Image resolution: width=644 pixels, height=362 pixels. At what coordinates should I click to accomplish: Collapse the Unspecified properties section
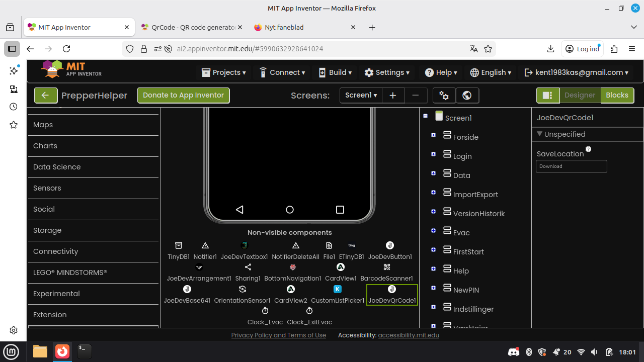[x=539, y=134]
